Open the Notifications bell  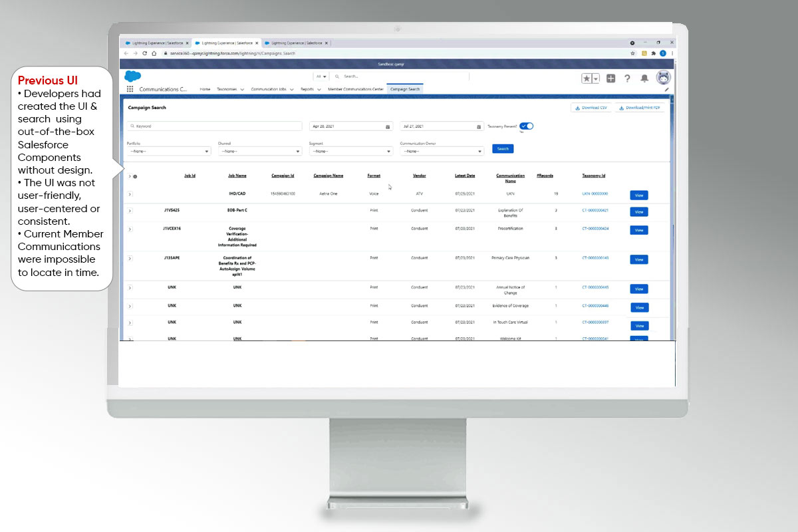tap(644, 78)
